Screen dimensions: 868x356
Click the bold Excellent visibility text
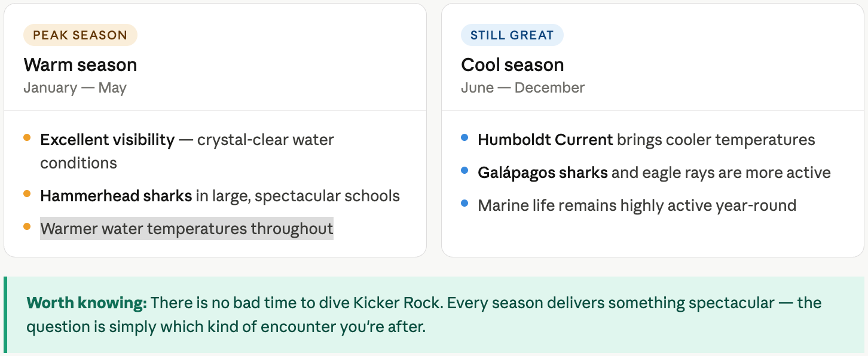pyautogui.click(x=108, y=140)
